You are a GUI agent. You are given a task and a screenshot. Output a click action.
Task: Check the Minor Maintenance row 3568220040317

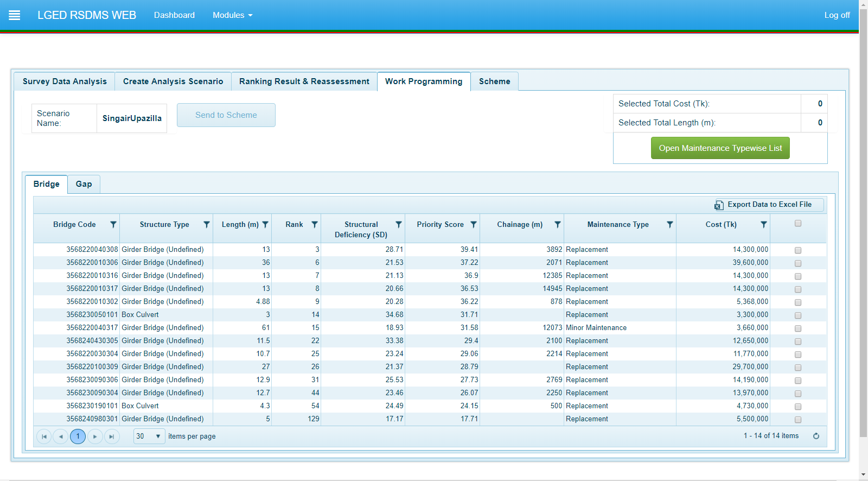tap(798, 328)
